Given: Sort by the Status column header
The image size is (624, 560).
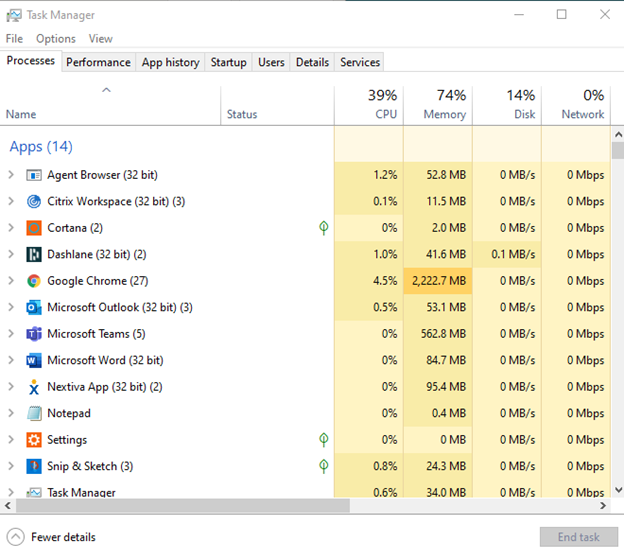Looking at the screenshot, I should (x=277, y=105).
